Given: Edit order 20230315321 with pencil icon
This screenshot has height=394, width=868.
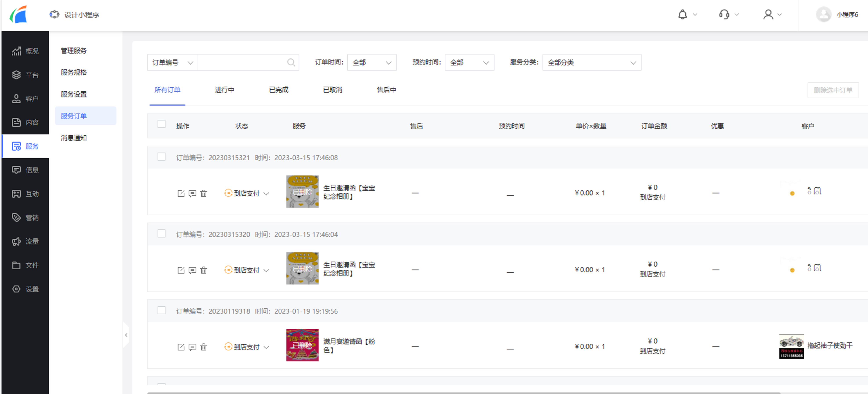Looking at the screenshot, I should (x=181, y=193).
